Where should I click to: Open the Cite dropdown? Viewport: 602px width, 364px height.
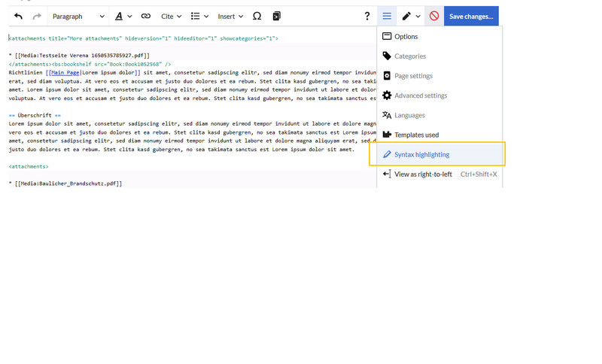[x=171, y=16]
